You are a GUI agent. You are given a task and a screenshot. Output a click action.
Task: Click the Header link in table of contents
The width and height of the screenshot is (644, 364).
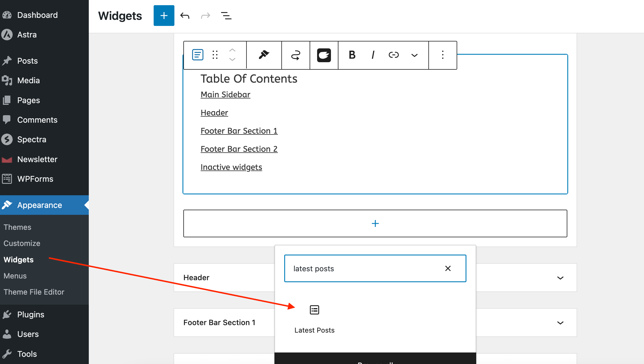214,112
